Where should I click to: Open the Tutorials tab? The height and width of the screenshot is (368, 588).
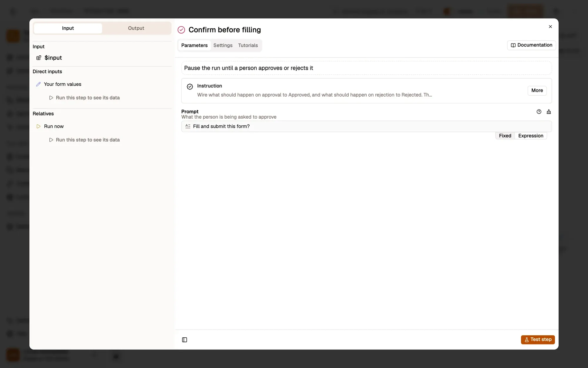248,45
